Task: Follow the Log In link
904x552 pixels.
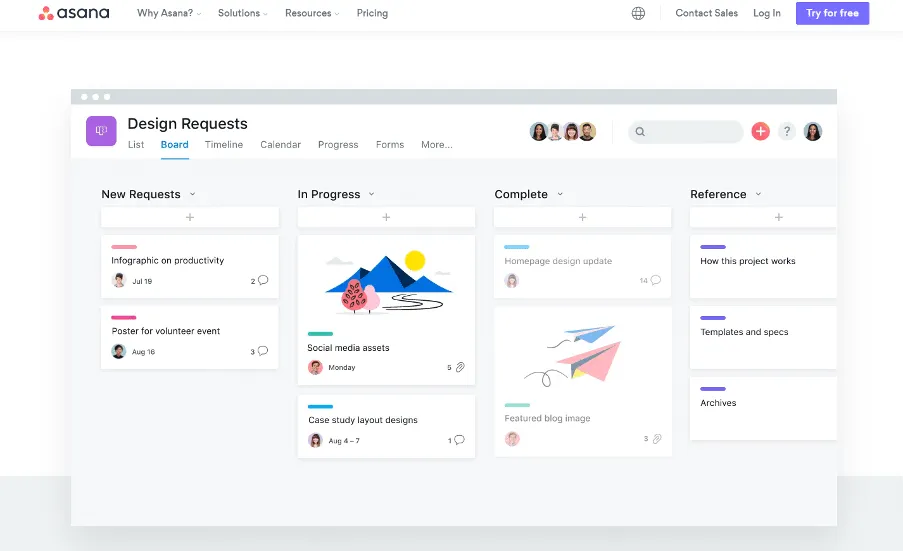Action: click(767, 14)
